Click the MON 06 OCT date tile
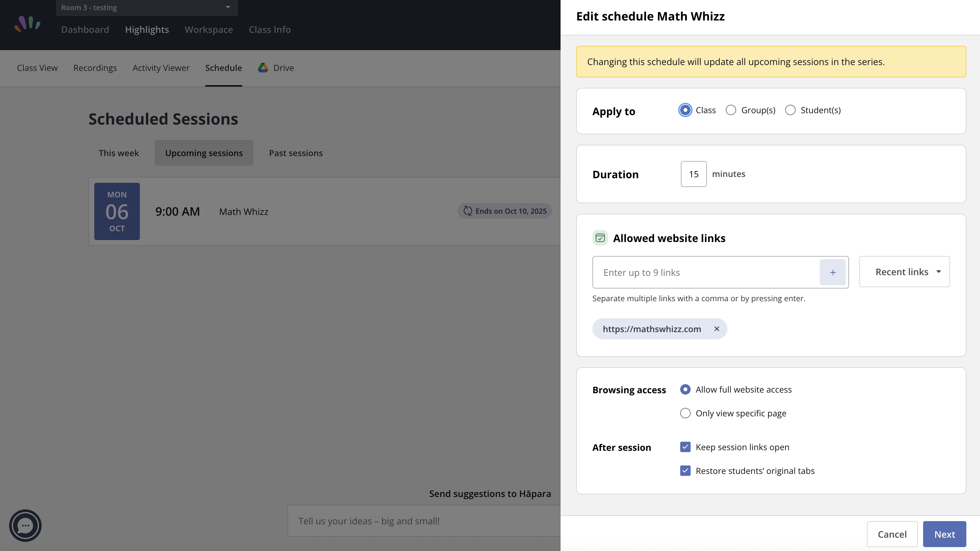 117,211
